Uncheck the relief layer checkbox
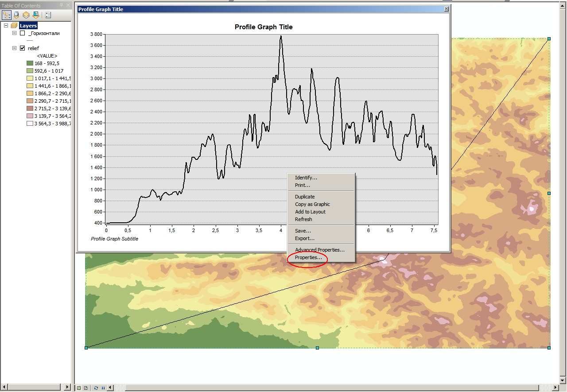 pos(23,48)
